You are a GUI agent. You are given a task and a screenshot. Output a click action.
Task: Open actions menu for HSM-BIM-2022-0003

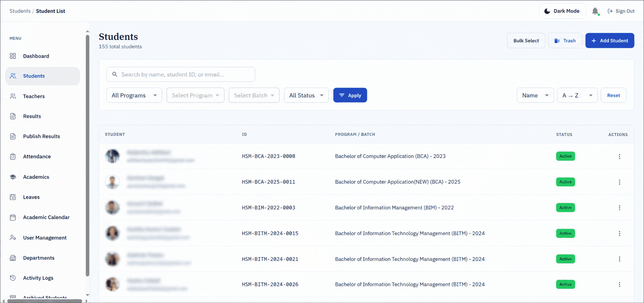[x=619, y=208]
